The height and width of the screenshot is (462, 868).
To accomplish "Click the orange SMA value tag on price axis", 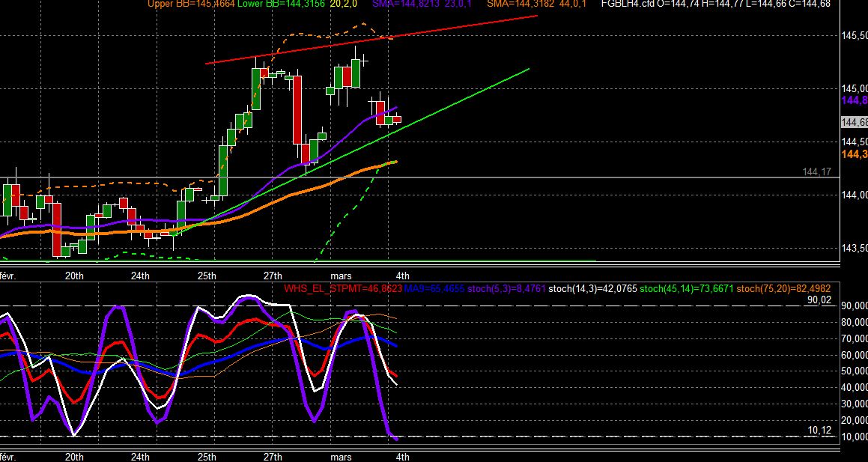I will coord(855,154).
